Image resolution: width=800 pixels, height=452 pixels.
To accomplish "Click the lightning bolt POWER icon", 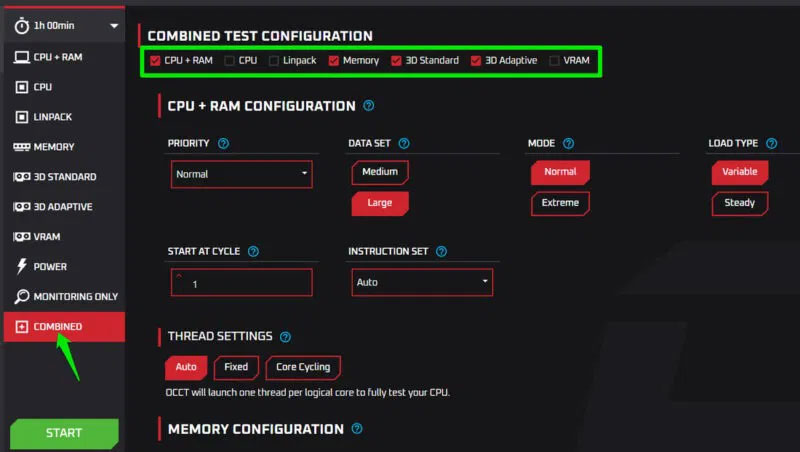I will (21, 266).
